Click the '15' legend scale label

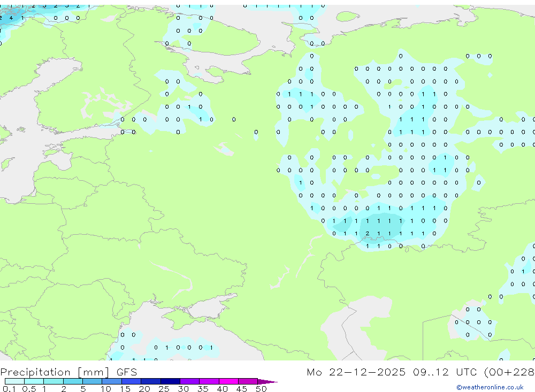pyautogui.click(x=125, y=389)
